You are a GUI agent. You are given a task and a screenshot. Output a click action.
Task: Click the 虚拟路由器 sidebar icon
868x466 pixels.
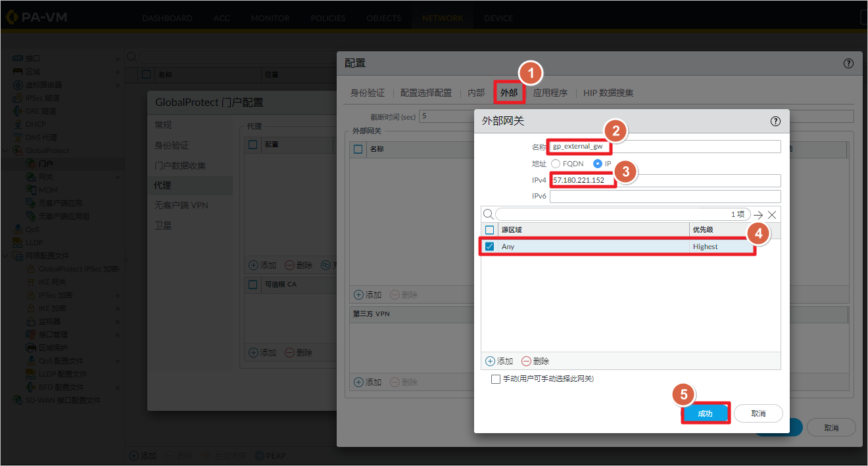(x=18, y=85)
